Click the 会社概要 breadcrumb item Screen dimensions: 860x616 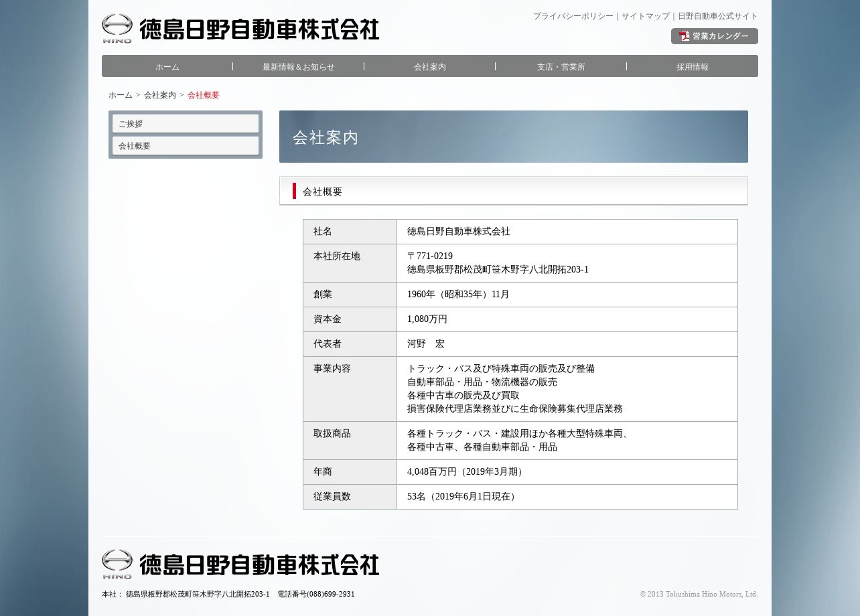[204, 95]
